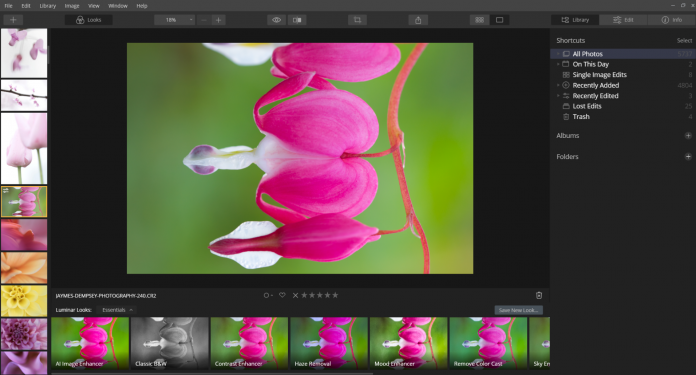Switch to single image view
The height and width of the screenshot is (375, 696).
(499, 20)
